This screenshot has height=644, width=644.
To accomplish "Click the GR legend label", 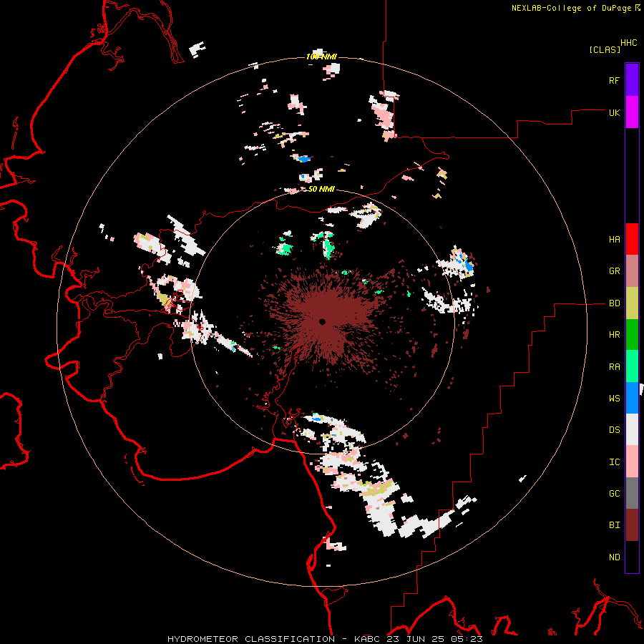I will [614, 271].
